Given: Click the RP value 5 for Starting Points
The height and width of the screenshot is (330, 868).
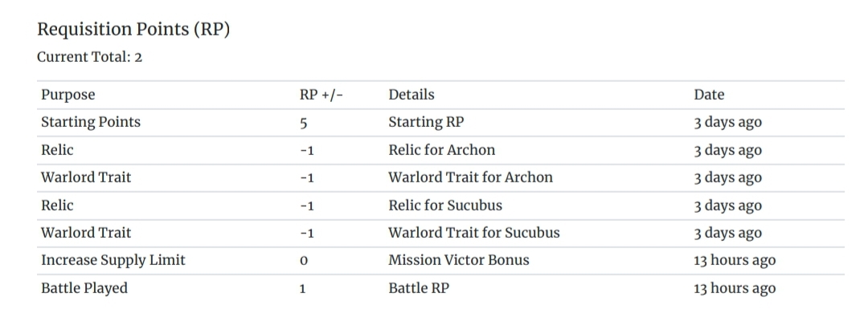Looking at the screenshot, I should [x=303, y=123].
